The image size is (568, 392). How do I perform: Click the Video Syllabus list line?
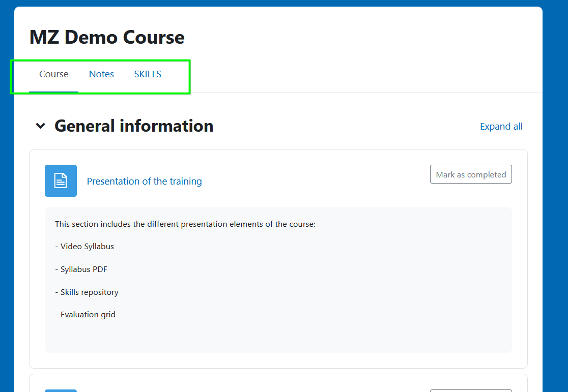click(x=84, y=247)
